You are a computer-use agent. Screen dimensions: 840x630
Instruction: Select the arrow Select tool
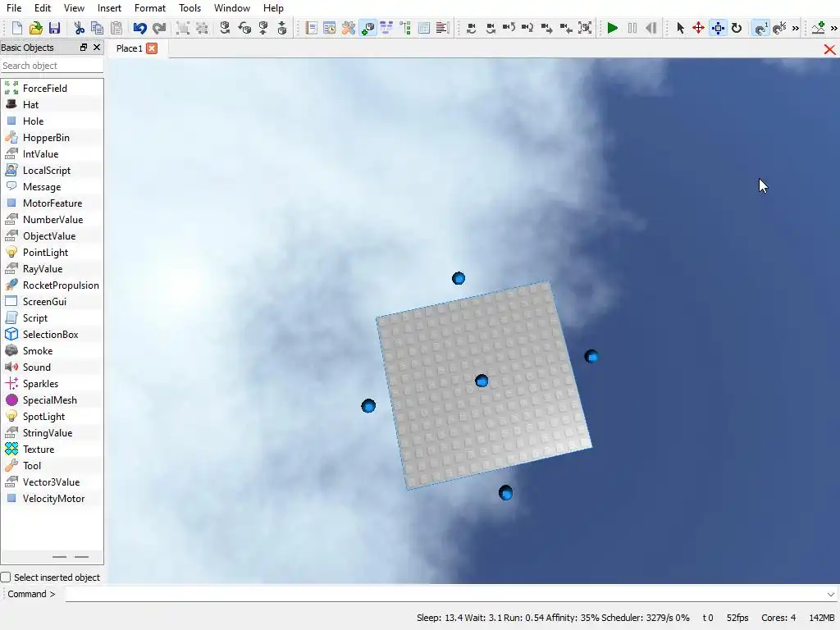click(x=680, y=28)
